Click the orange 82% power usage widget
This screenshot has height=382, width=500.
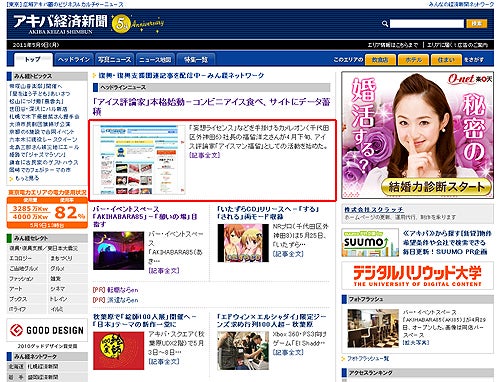47,212
